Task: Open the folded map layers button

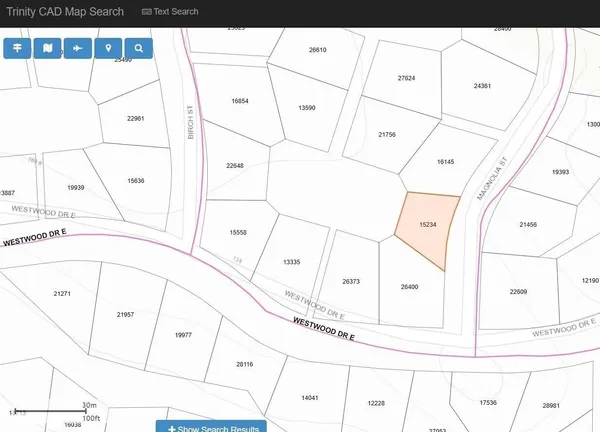Action: tap(48, 48)
